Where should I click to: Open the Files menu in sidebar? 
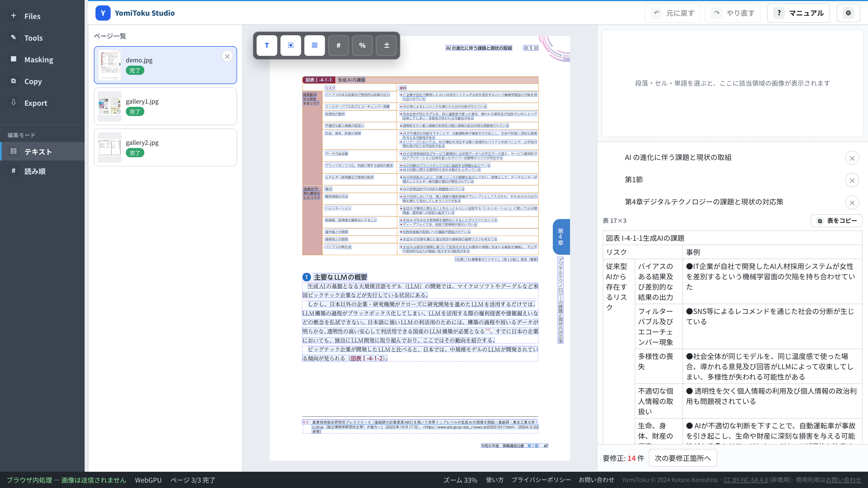[42, 16]
